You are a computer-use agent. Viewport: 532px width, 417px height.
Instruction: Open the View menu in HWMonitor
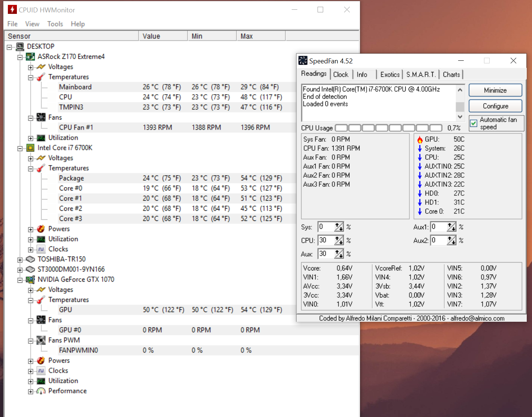32,24
